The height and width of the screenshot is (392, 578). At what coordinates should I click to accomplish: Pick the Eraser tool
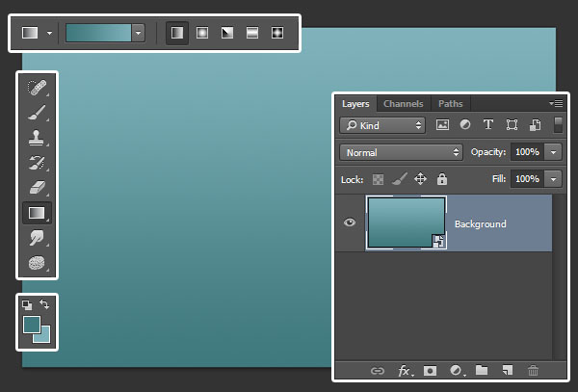(37, 188)
